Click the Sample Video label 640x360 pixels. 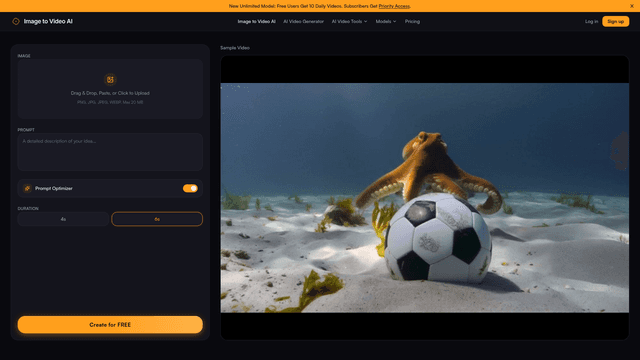[235, 48]
